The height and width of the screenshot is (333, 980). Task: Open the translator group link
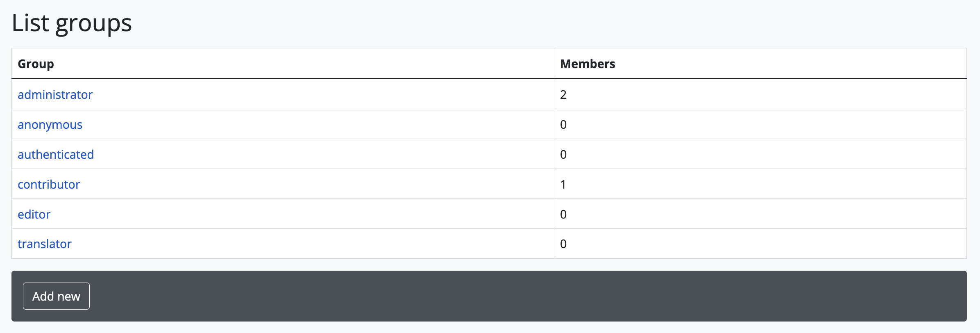tap(45, 244)
